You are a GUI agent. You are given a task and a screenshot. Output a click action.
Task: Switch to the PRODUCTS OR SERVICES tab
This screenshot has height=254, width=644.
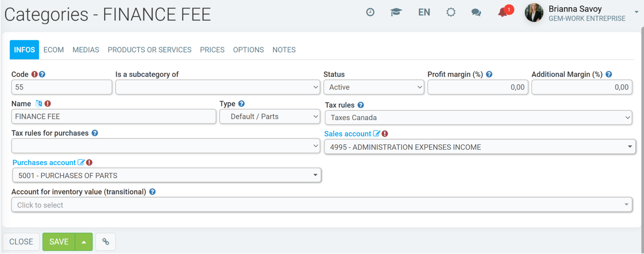[149, 50]
